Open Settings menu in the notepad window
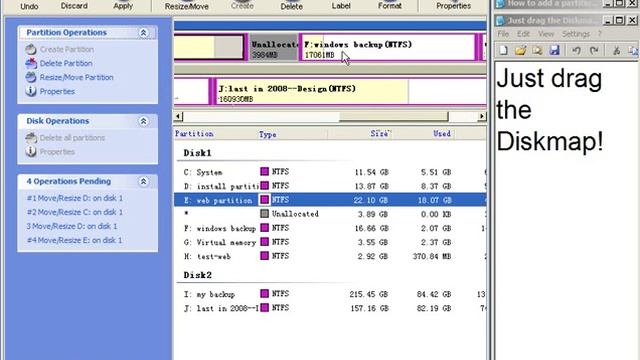The image size is (640, 360). pos(576,34)
